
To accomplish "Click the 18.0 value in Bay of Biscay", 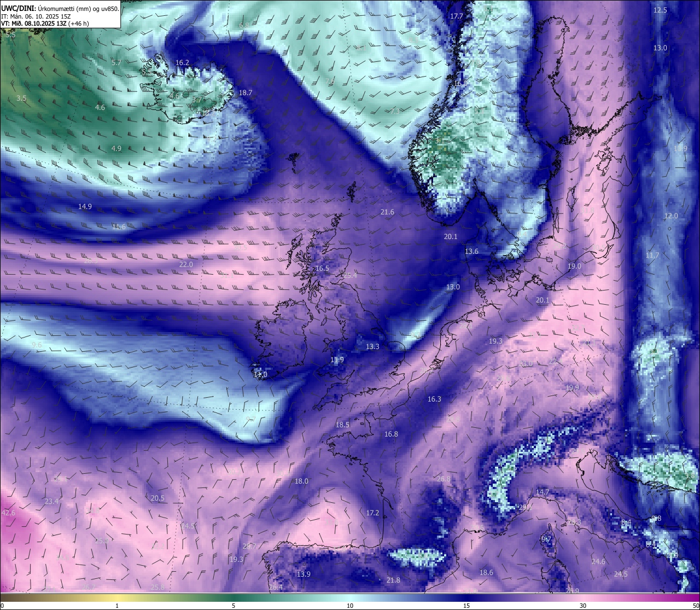I will [301, 481].
